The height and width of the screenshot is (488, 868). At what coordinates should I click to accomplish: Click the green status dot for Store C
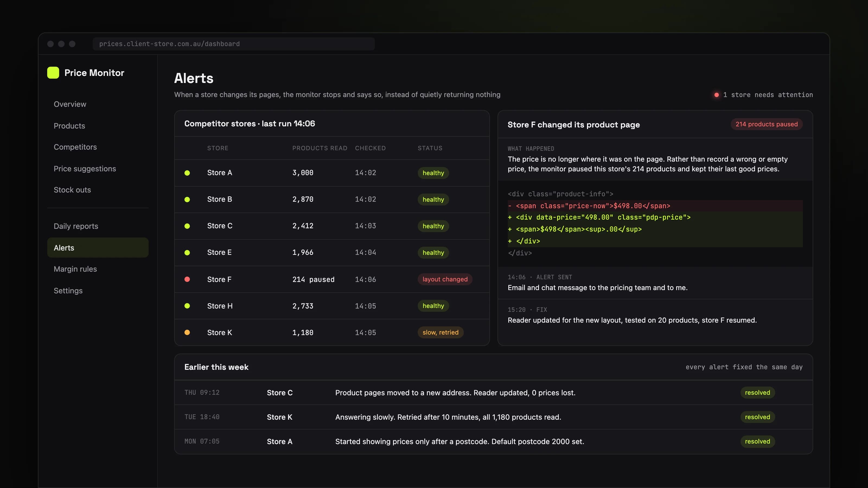click(x=187, y=226)
